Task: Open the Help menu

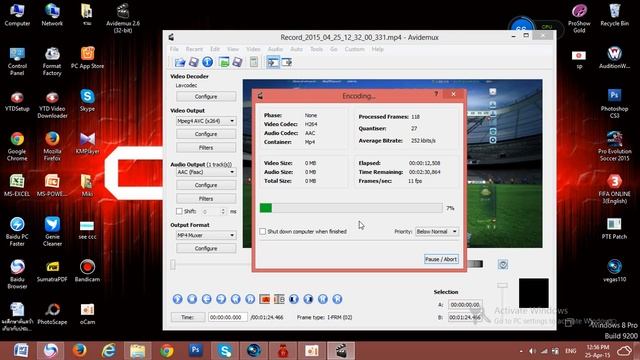Action: [378, 49]
